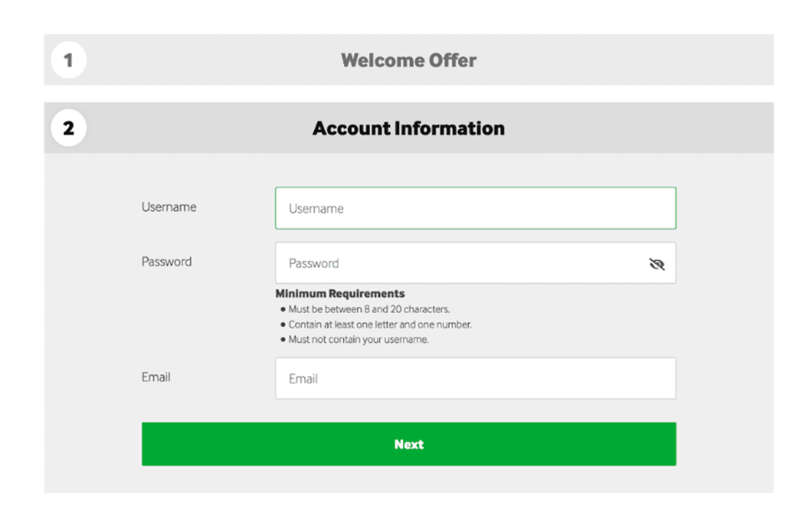This screenshot has width=812, height=522.
Task: Toggle password visibility eye icon
Action: coord(656,264)
